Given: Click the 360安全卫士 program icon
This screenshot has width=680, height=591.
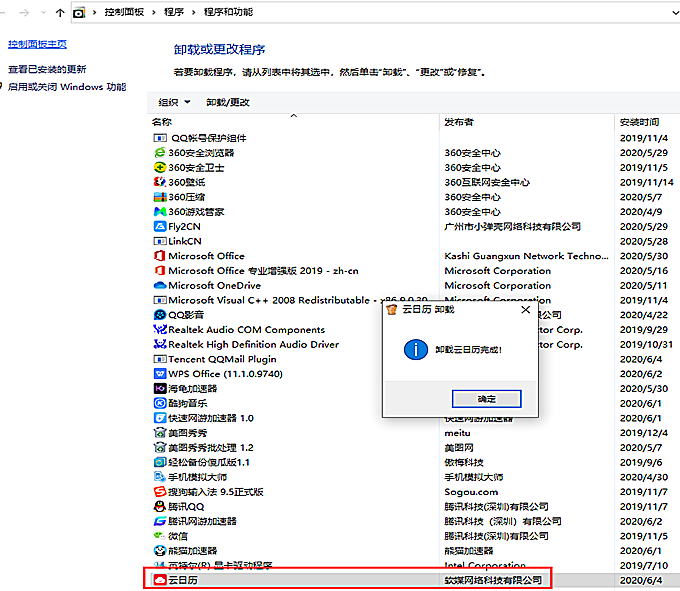Looking at the screenshot, I should (160, 167).
